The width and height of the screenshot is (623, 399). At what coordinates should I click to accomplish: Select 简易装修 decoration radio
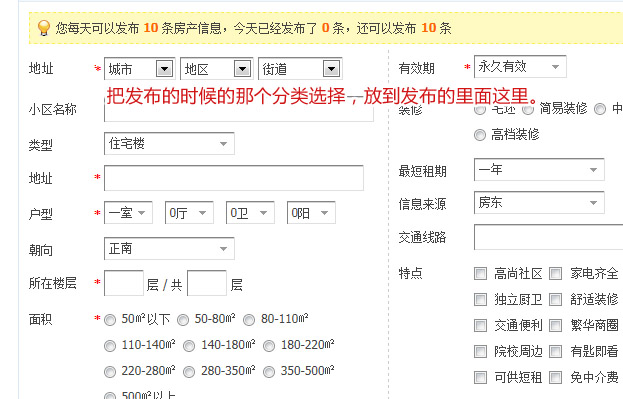528,109
